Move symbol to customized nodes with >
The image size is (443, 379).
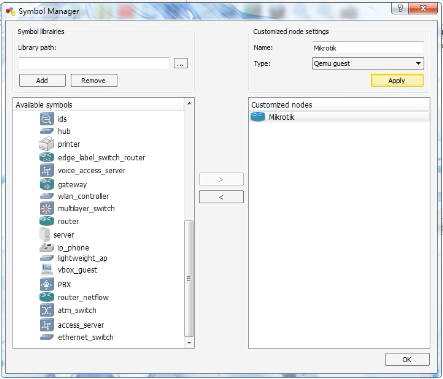pos(221,179)
